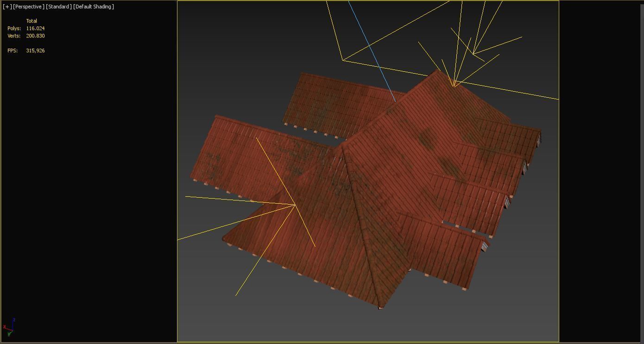Click the XYZ axis tripod icon
Screen dimensions: 644x344
tap(9, 327)
